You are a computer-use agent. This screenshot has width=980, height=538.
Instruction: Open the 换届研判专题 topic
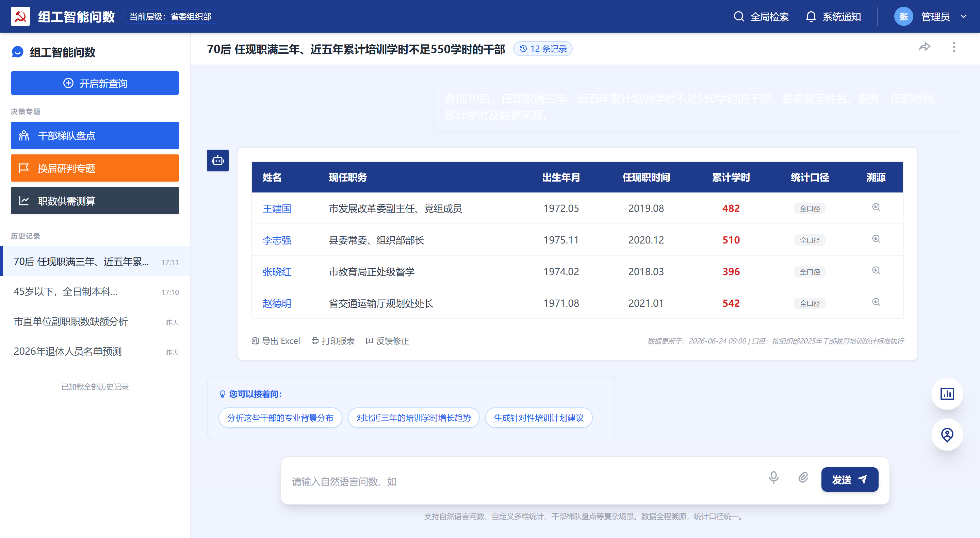pos(95,168)
